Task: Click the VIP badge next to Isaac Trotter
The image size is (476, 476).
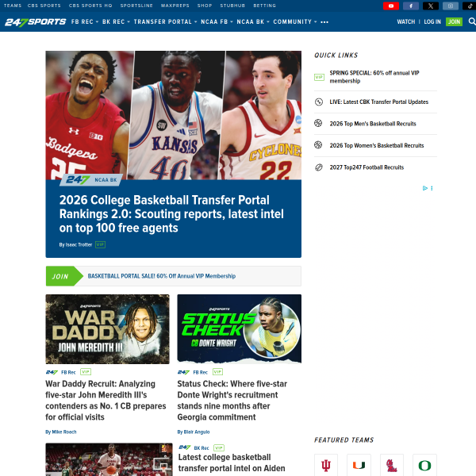Action: click(100, 244)
